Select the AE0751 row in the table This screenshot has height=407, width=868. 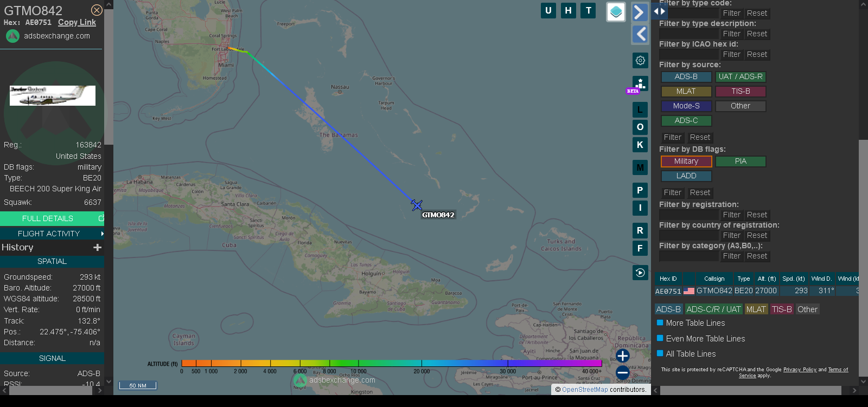(757, 291)
